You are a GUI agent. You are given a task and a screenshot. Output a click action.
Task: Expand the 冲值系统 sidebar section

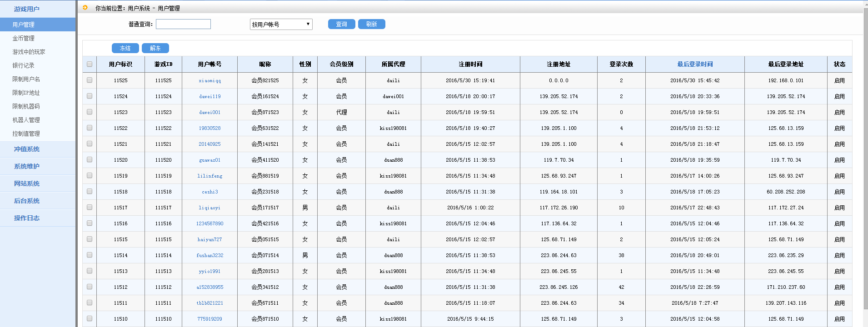click(27, 149)
